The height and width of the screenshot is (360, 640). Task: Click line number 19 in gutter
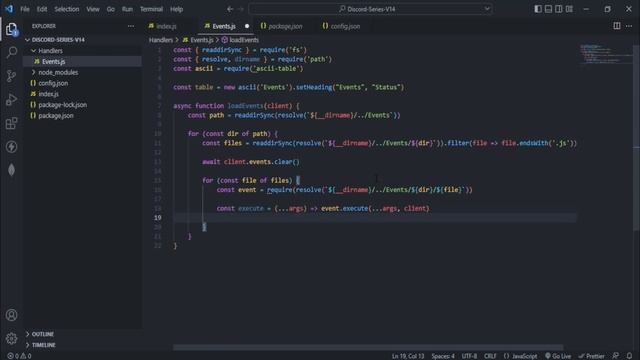158,218
